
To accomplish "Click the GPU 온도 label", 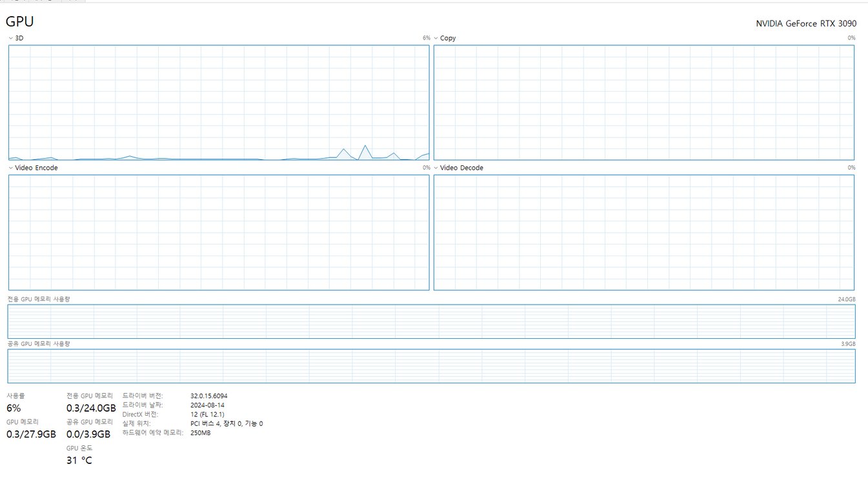I will click(x=79, y=448).
